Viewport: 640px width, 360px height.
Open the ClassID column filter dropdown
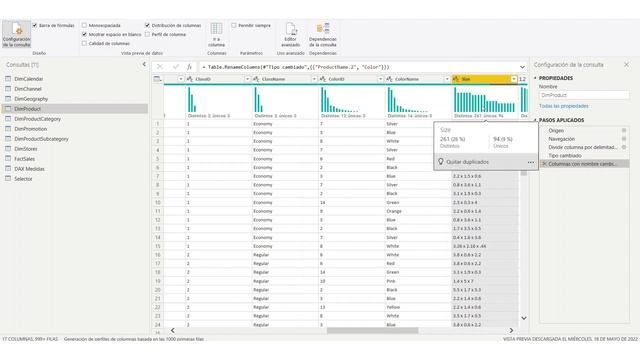click(x=247, y=79)
